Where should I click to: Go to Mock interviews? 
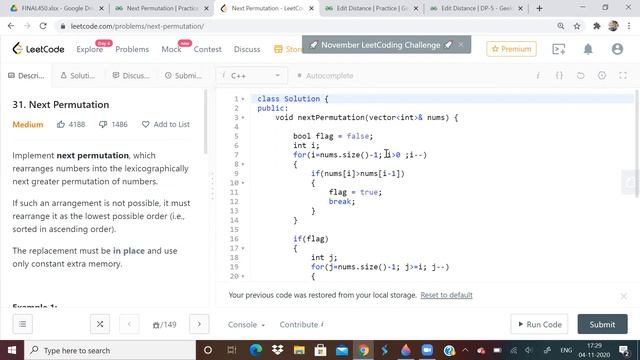(171, 49)
